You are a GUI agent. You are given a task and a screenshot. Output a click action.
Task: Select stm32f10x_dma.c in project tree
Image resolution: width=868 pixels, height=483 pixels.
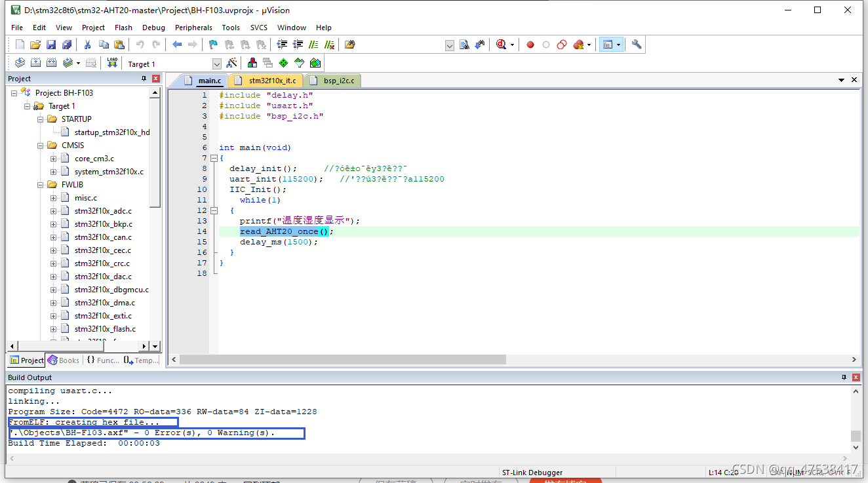point(104,303)
